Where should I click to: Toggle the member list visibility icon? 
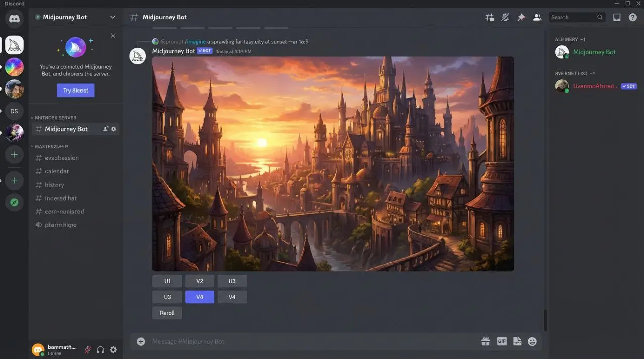click(x=537, y=17)
